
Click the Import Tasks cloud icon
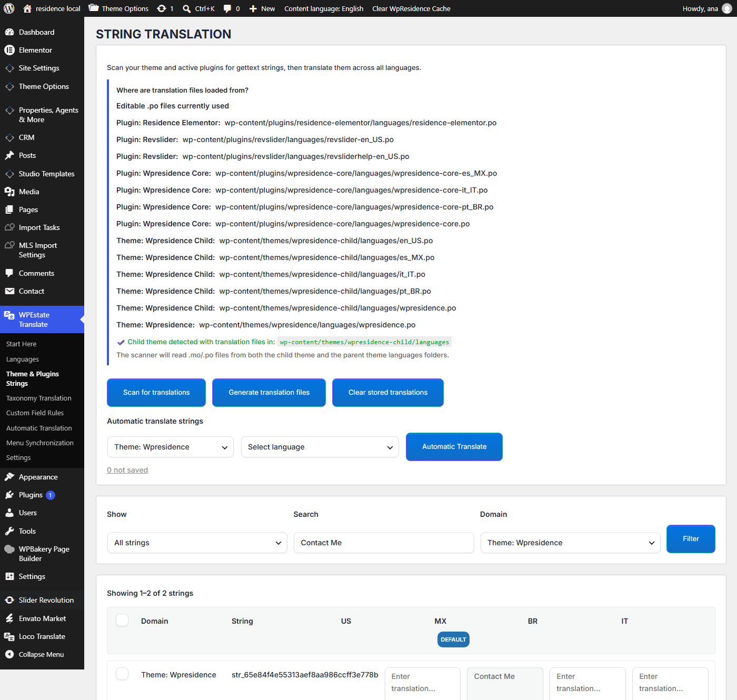9,227
